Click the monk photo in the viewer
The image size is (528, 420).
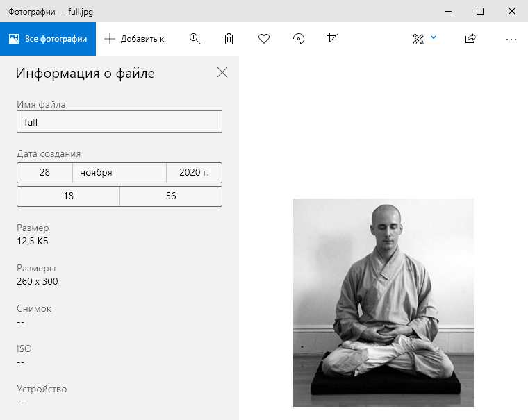383,303
